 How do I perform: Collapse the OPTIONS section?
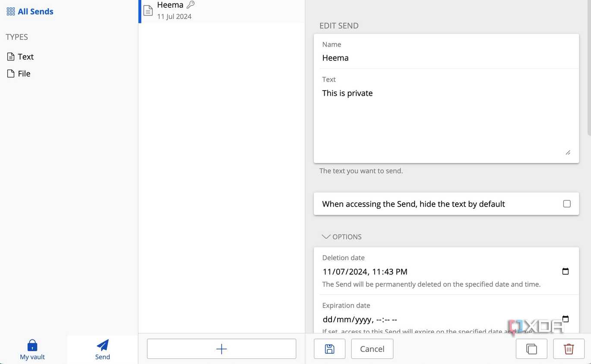342,237
